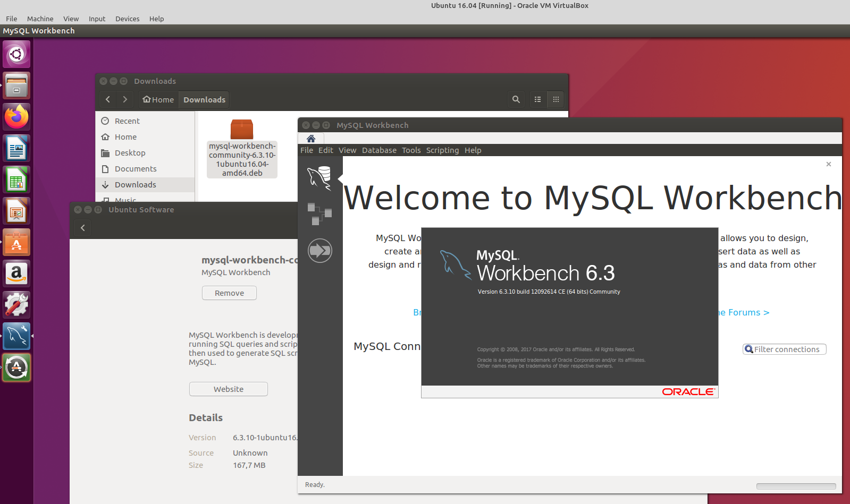This screenshot has height=504, width=850.
Task: Click Ready status text in Workbench
Action: (315, 485)
